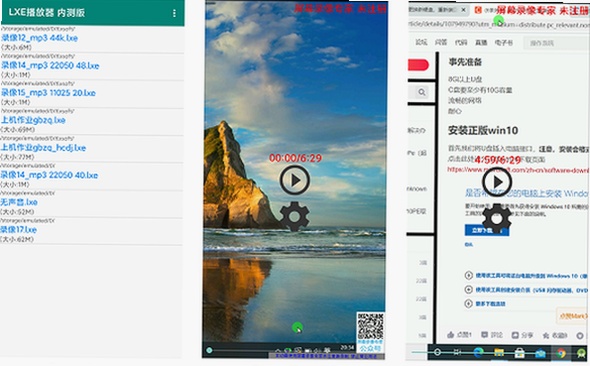Image resolution: width=590 pixels, height=366 pixels.
Task: Open green app icon in recorded taskbar
Action: click(582, 353)
